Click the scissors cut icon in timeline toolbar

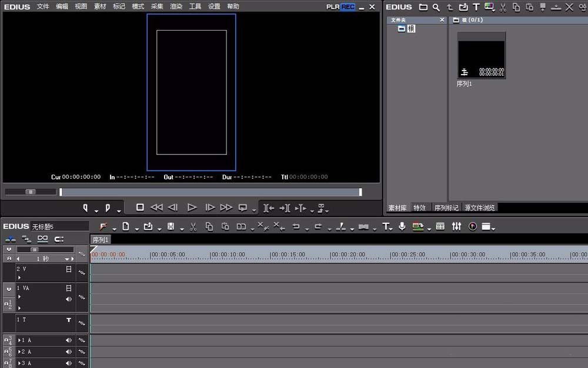tap(193, 226)
